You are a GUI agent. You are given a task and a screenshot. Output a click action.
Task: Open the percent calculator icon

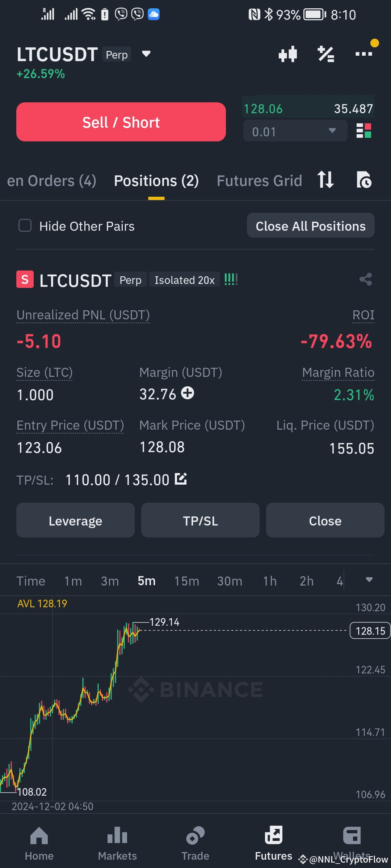(326, 54)
